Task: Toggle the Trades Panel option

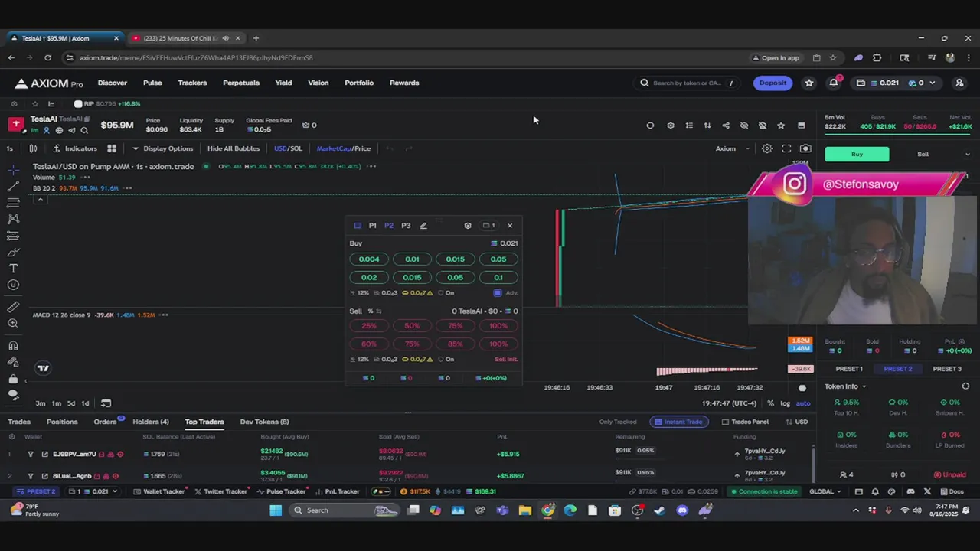Action: [745, 422]
